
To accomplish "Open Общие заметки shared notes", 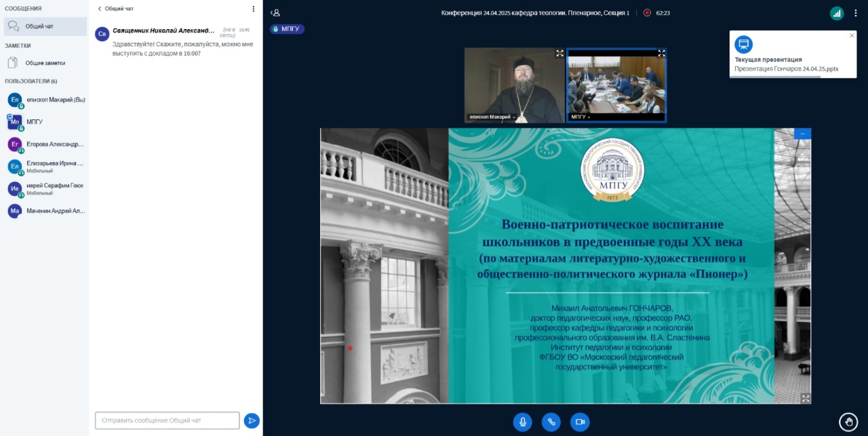I will 45,63.
